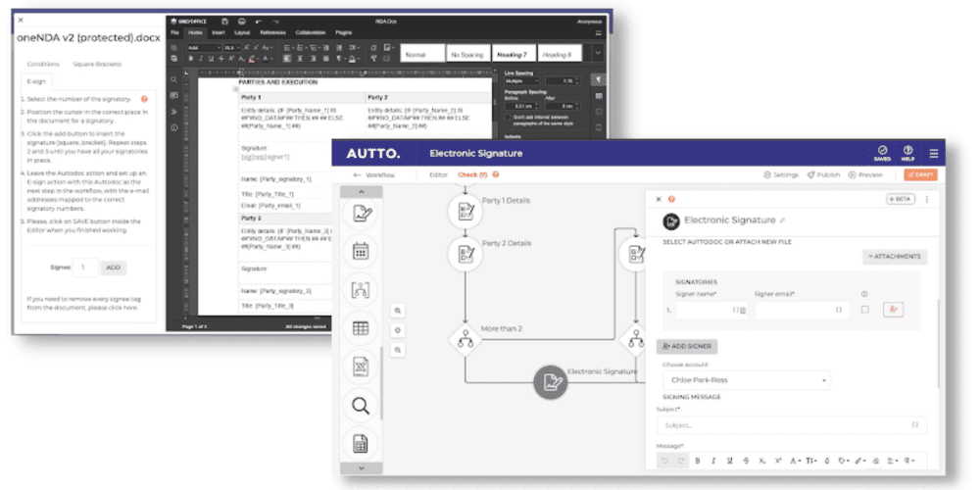
Task: Expand the ATTACHMENTS dropdown button
Action: 895,256
